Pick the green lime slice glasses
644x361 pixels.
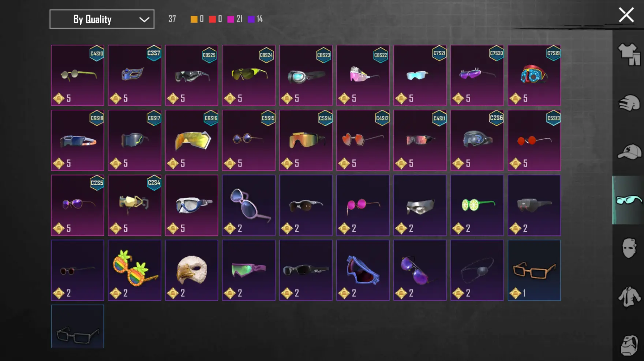[477, 205]
